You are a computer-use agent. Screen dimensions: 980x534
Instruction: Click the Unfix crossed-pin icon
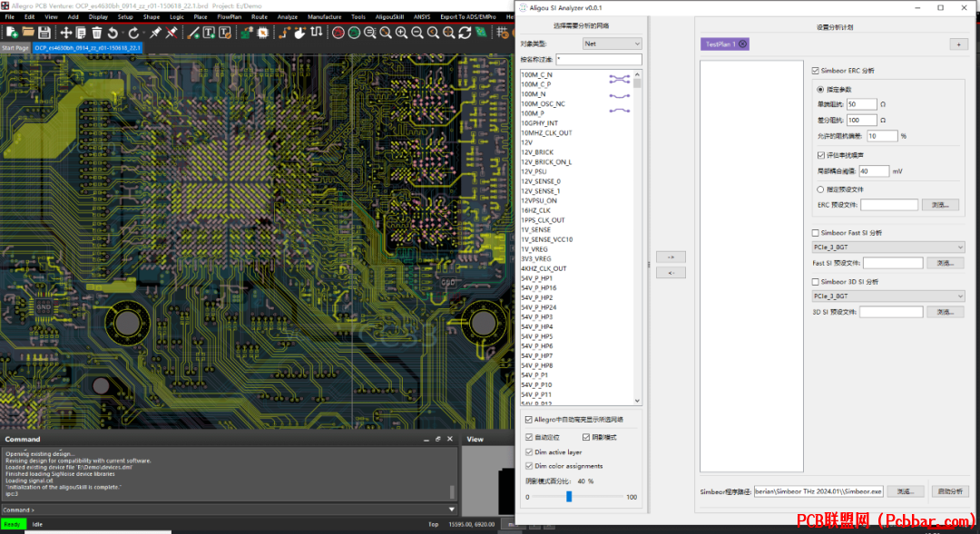171,33
